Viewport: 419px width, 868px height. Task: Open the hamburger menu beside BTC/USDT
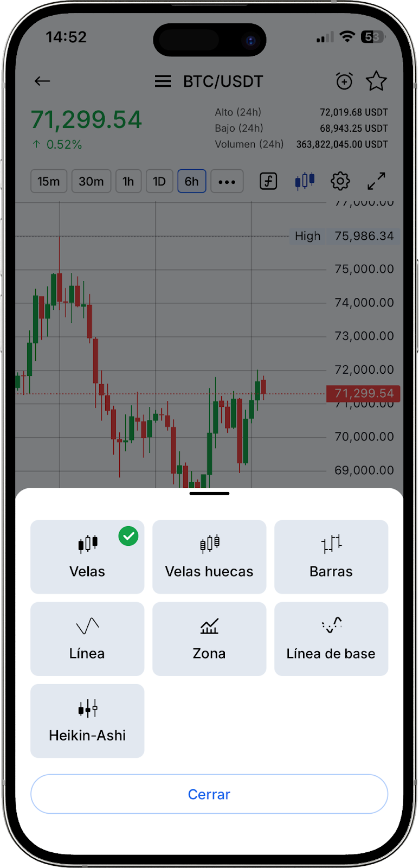pos(163,81)
